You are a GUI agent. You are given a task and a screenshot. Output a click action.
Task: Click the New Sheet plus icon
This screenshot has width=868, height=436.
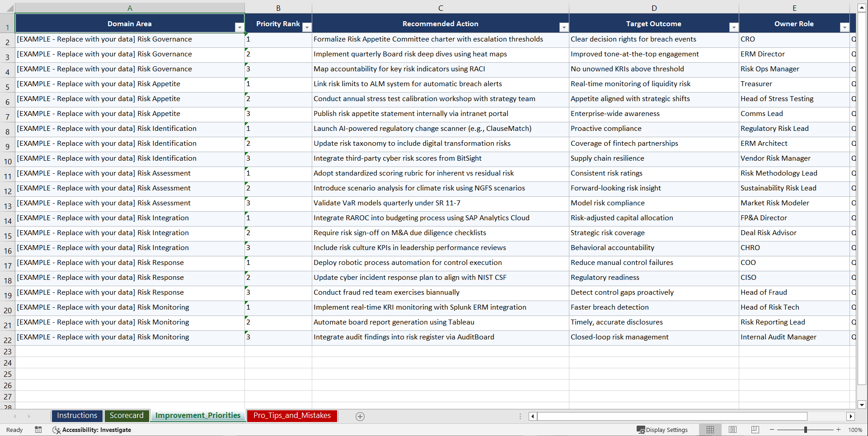[x=360, y=416]
